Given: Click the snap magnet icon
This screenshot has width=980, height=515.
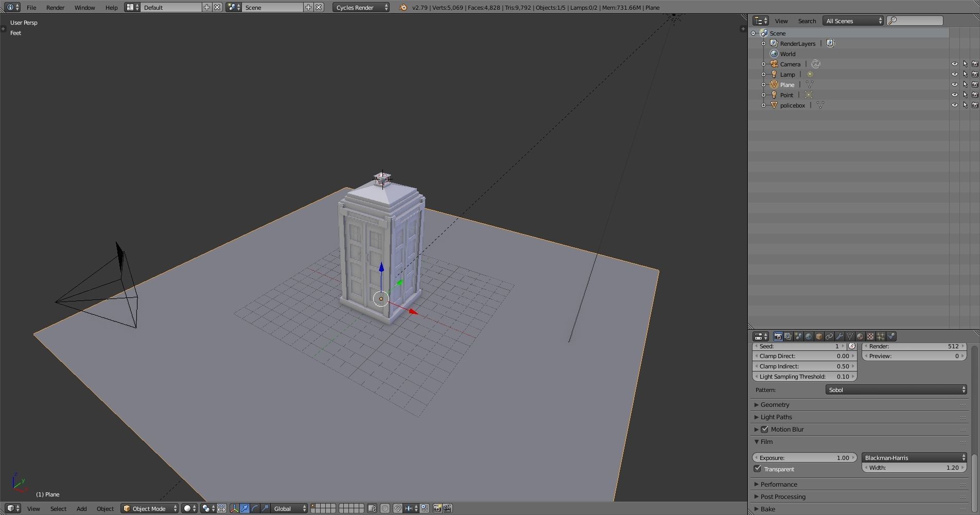Looking at the screenshot, I should click(397, 508).
